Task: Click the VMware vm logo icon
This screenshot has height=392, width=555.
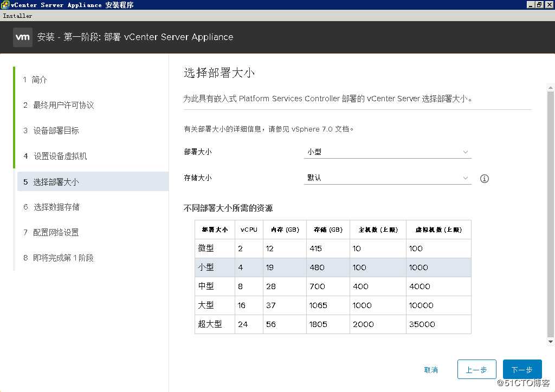Action: 23,37
